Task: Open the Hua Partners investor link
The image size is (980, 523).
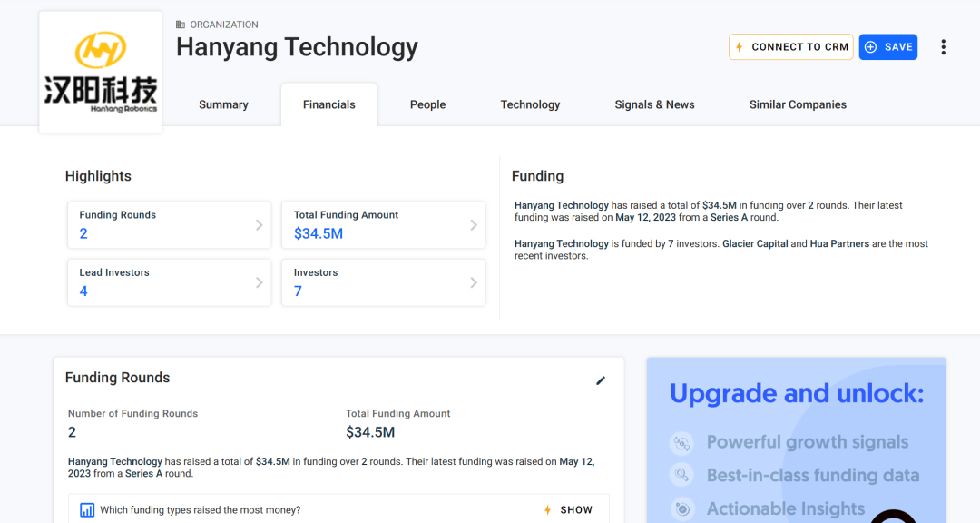Action: click(x=839, y=243)
